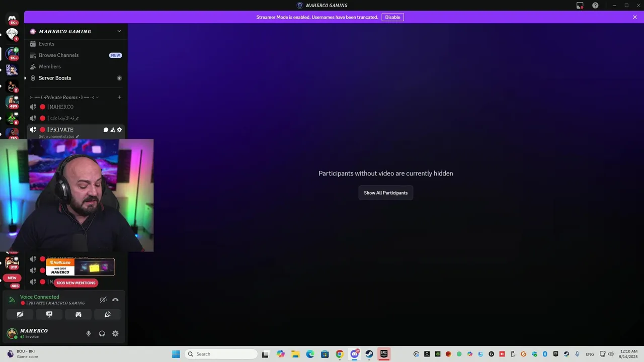
Task: Dismiss the Streamer Mode banner
Action: tap(635, 17)
